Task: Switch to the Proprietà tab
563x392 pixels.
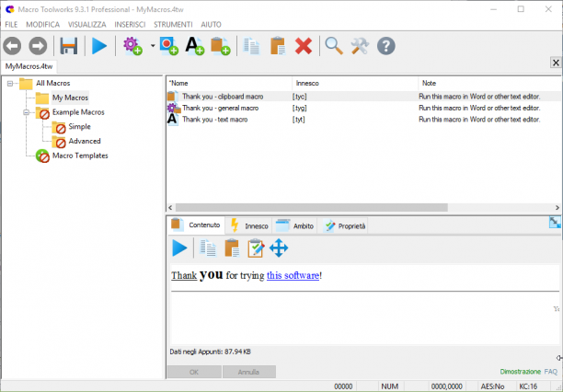Action: click(x=344, y=226)
